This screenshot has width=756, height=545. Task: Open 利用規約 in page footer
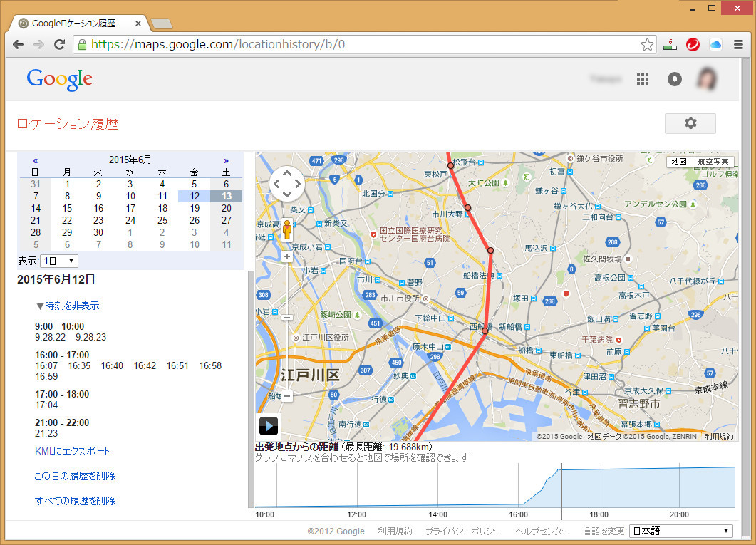pyautogui.click(x=395, y=531)
